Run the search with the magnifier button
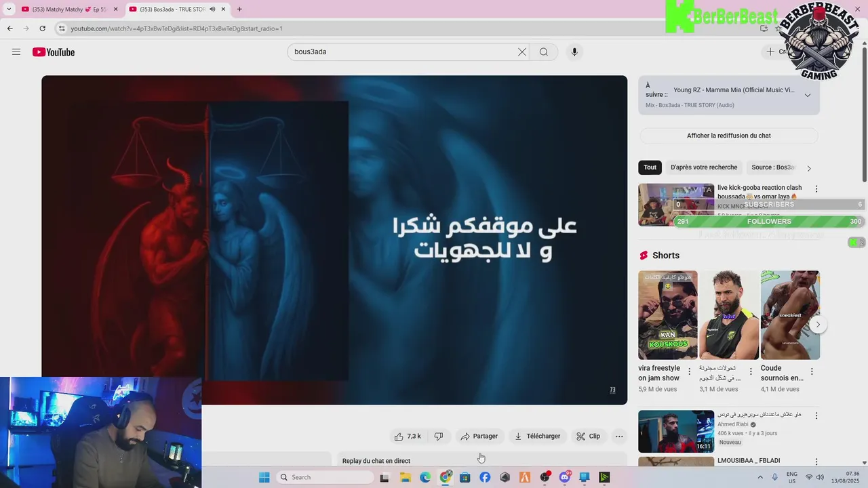The height and width of the screenshot is (488, 868). point(544,52)
